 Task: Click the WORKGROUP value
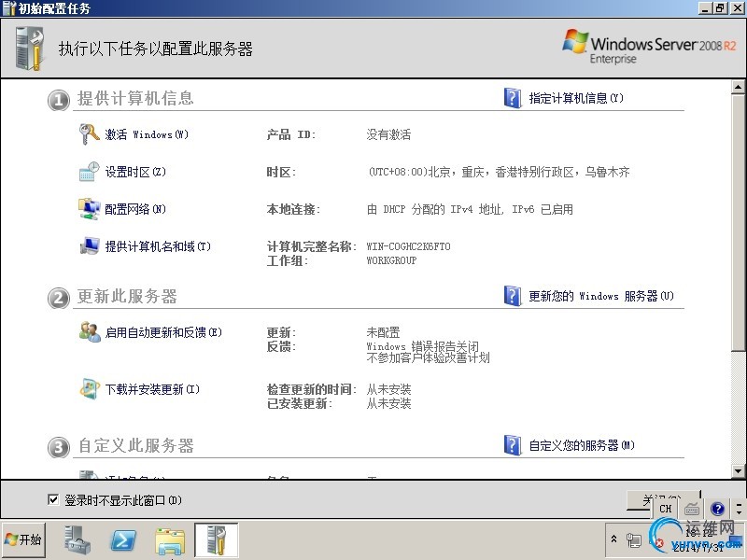pos(391,260)
